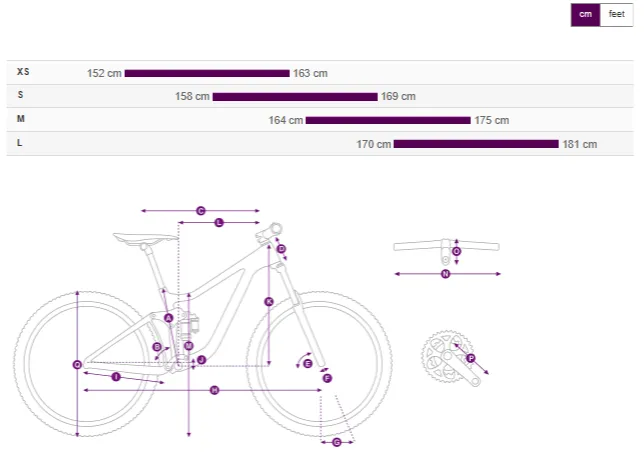Select marker N under the handlebar
The image size is (644, 454).
[446, 274]
